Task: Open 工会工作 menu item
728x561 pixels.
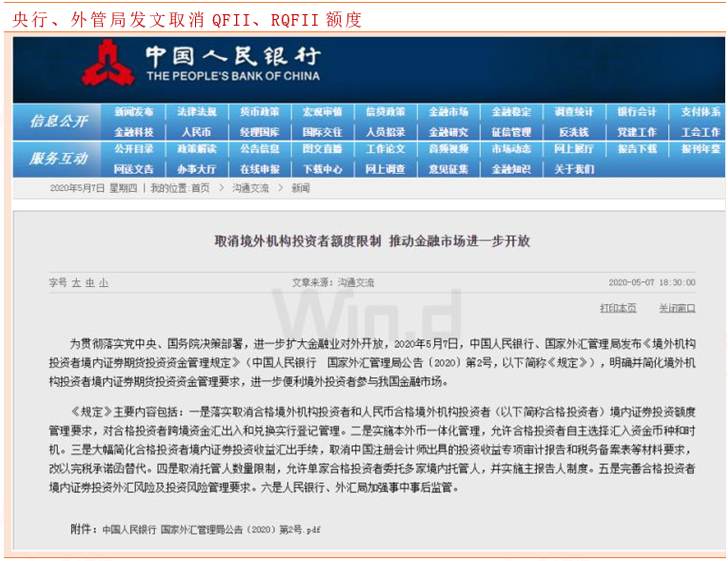Action: click(x=700, y=132)
